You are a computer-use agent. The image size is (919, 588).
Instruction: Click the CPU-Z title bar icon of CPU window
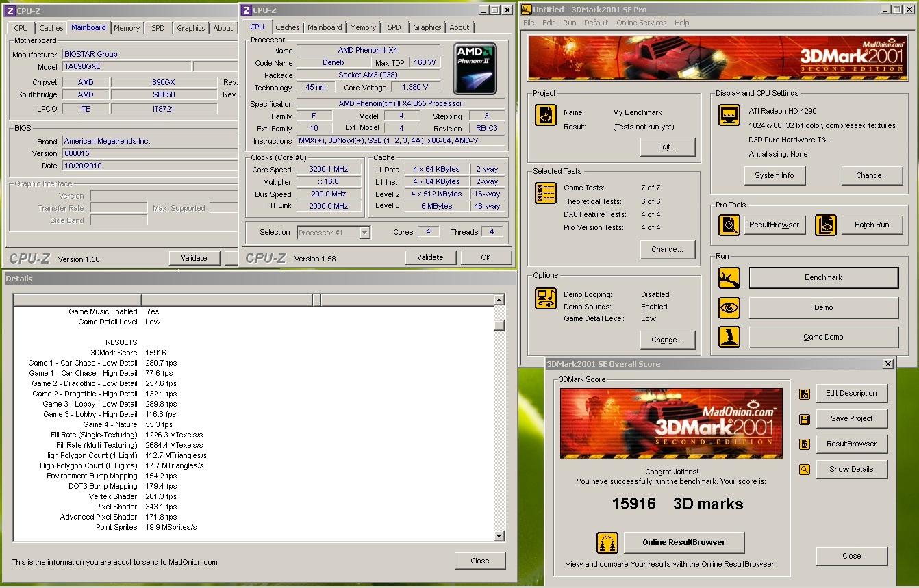(247, 10)
